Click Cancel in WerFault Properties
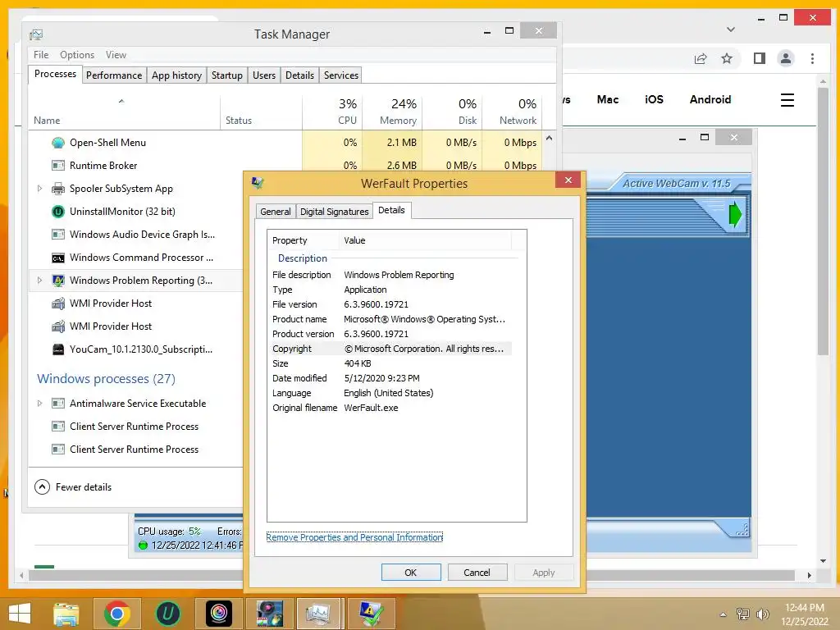 477,573
